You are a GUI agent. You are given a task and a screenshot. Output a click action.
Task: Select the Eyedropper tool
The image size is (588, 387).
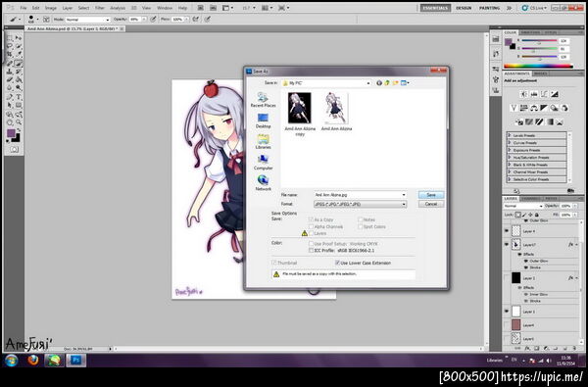pos(19,55)
